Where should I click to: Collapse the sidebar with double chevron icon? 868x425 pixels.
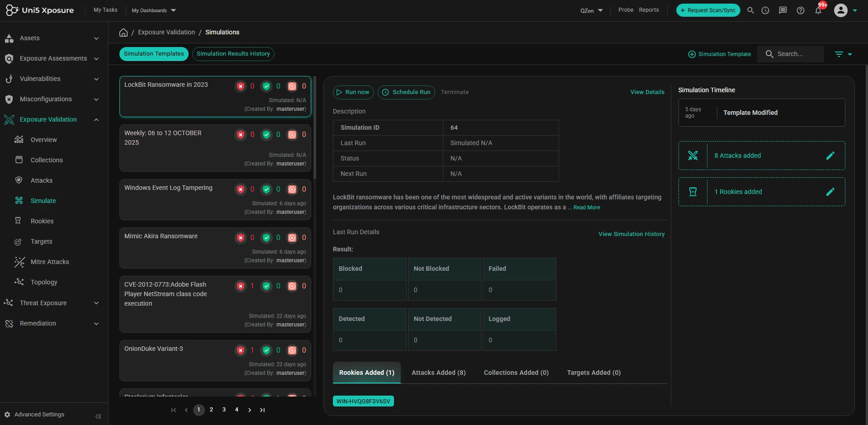98,416
